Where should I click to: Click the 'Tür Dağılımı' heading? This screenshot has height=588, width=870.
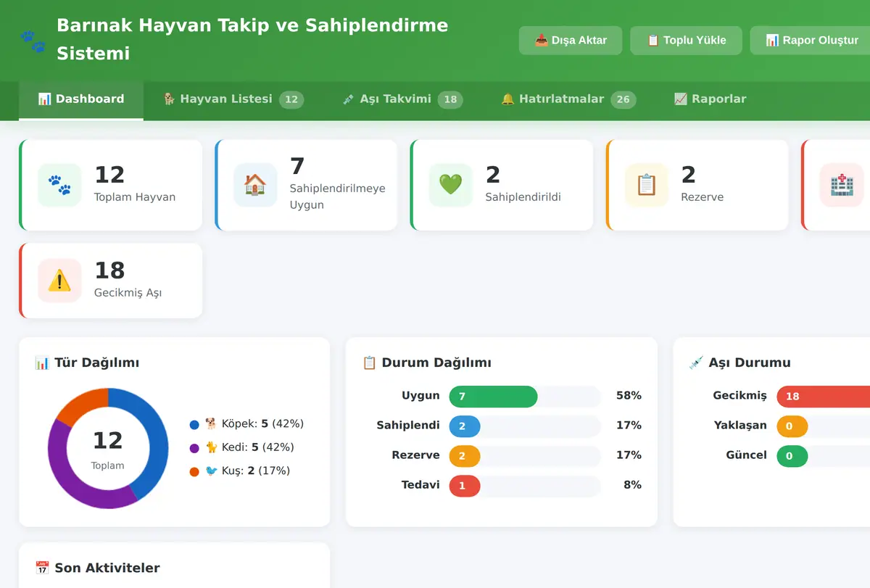tap(97, 363)
